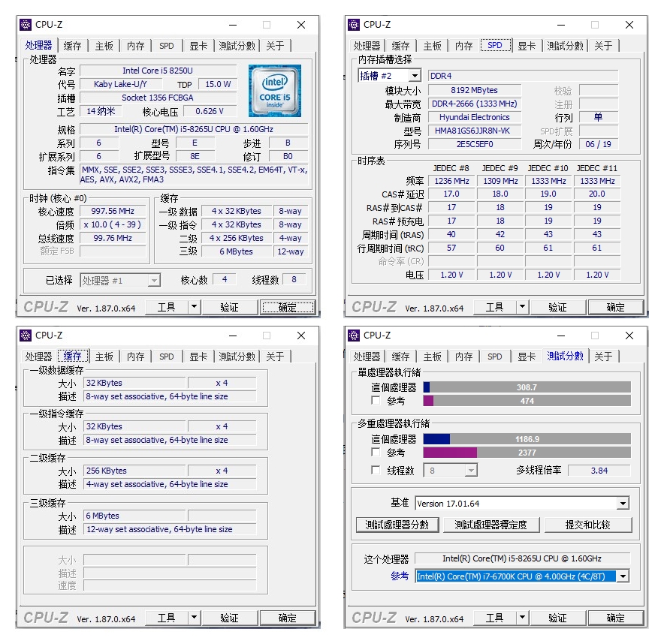Select the 处理器 tab in the cache window
The width and height of the screenshot is (664, 644).
point(38,357)
